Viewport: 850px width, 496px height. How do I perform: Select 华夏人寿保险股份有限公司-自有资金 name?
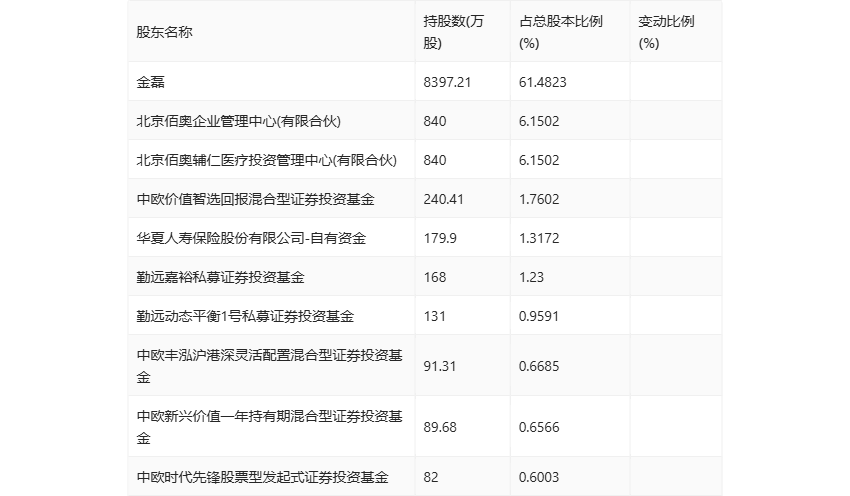(x=251, y=238)
